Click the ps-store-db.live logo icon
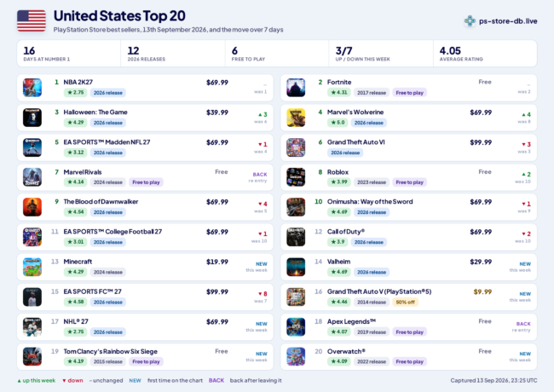 click(470, 20)
